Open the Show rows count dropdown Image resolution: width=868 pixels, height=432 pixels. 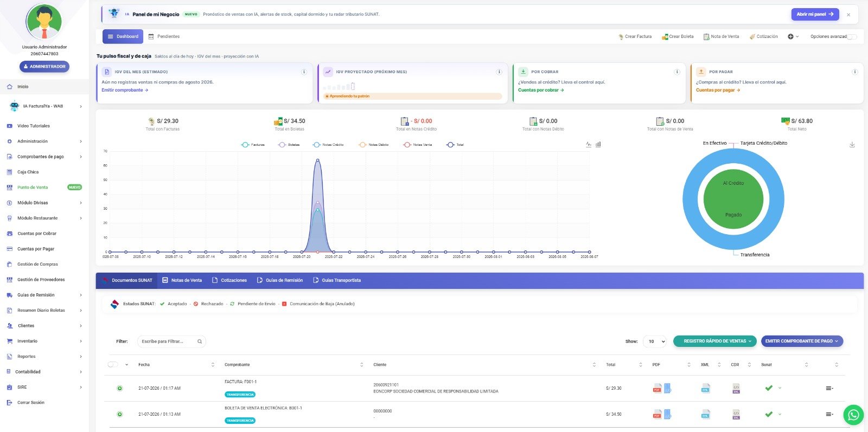click(x=655, y=341)
